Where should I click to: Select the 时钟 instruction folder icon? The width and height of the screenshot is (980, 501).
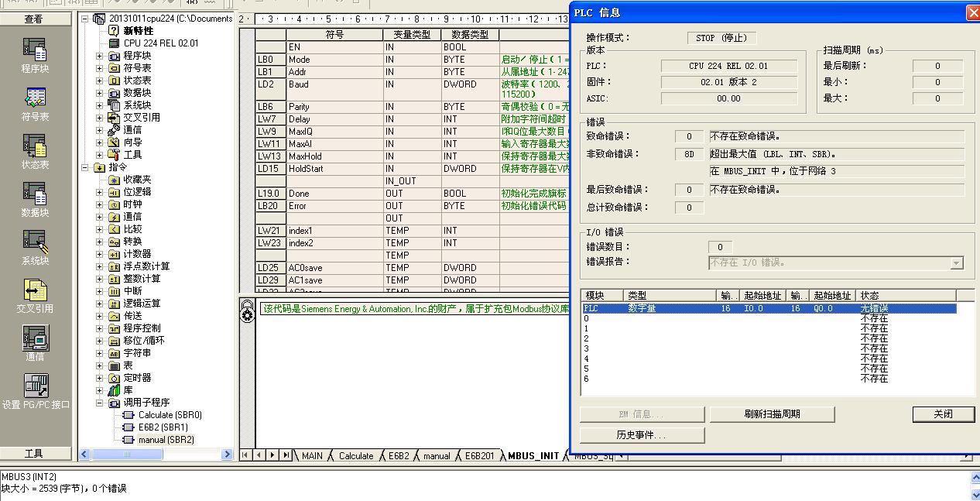114,204
